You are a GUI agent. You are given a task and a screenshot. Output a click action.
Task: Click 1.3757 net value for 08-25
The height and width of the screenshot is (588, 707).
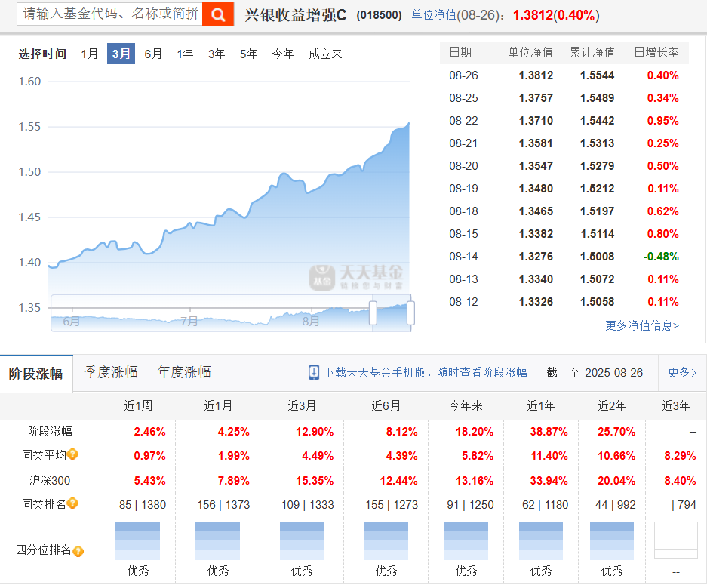pos(536,98)
